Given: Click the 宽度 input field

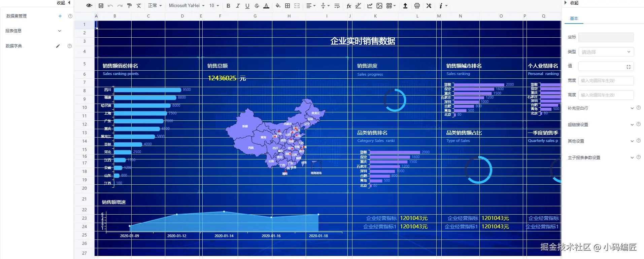Looking at the screenshot, I should pos(606,81).
